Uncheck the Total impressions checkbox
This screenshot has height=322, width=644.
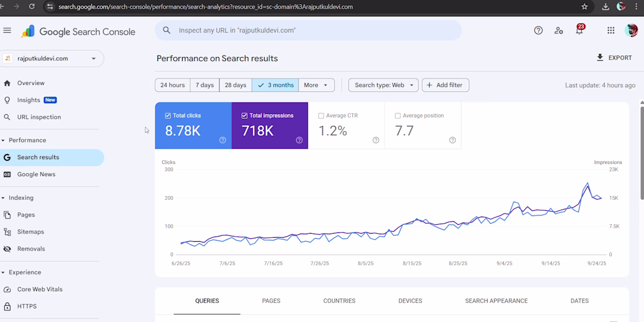[244, 116]
